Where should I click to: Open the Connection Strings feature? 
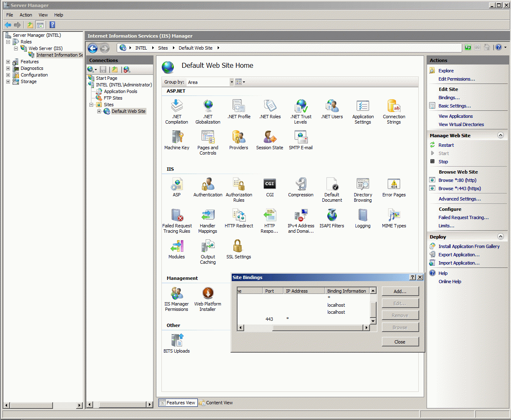click(x=394, y=112)
